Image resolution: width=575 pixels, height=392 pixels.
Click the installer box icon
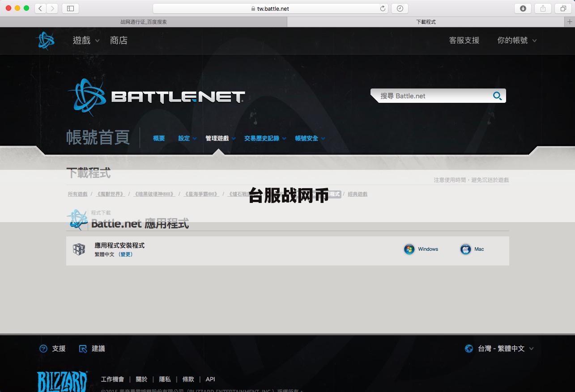click(x=79, y=249)
